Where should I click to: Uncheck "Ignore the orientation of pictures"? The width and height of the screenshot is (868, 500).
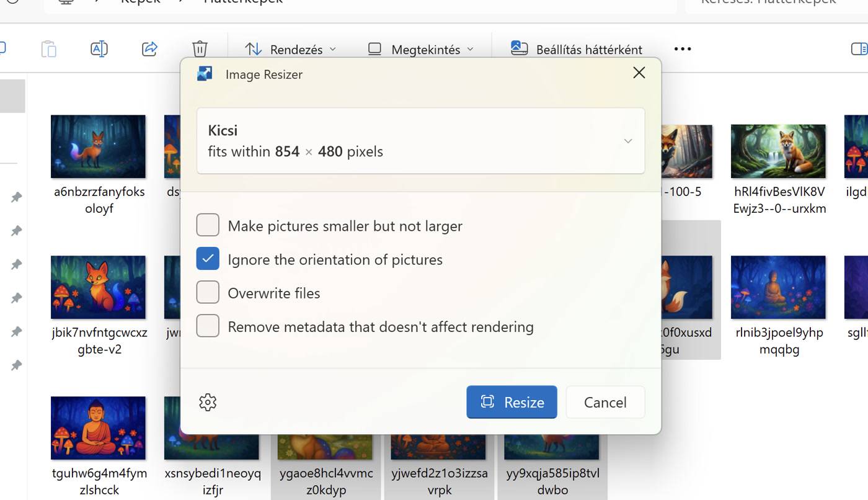point(208,259)
